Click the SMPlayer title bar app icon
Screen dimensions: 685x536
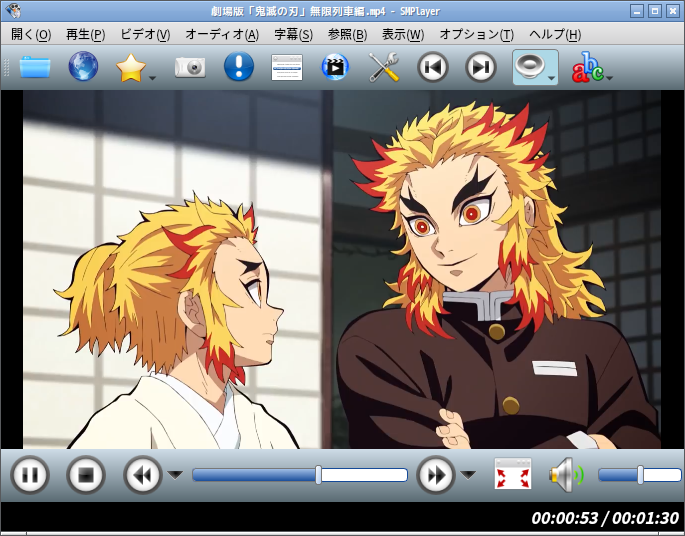click(14, 10)
